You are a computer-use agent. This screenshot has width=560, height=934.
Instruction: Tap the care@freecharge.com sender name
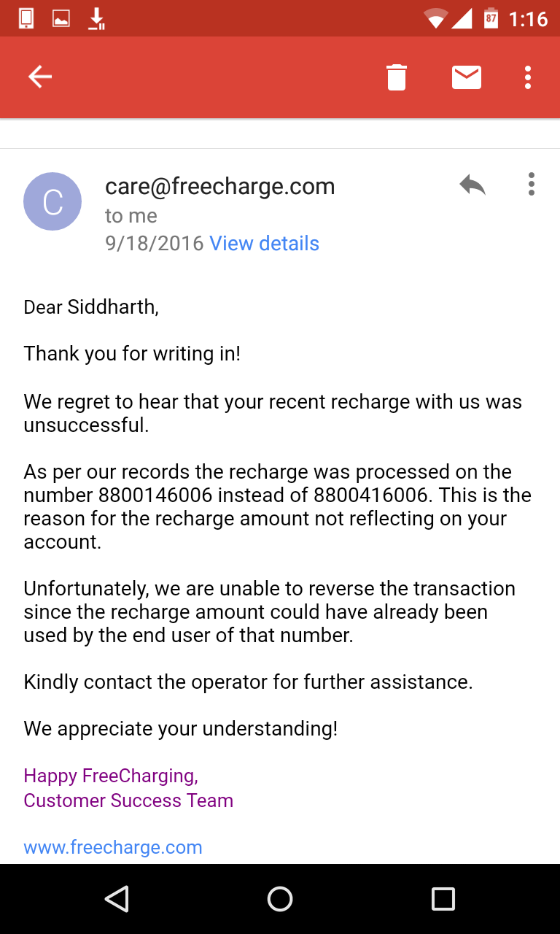point(220,187)
